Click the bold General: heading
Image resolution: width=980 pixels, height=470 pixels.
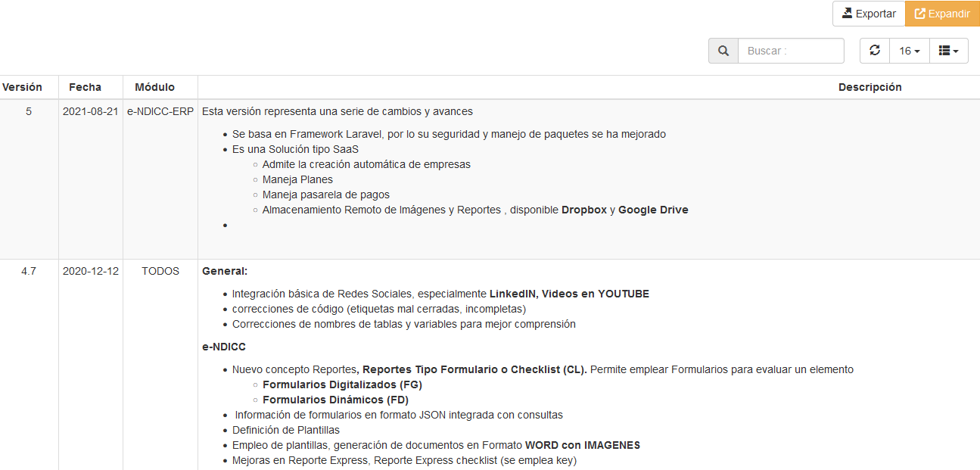pyautogui.click(x=225, y=271)
